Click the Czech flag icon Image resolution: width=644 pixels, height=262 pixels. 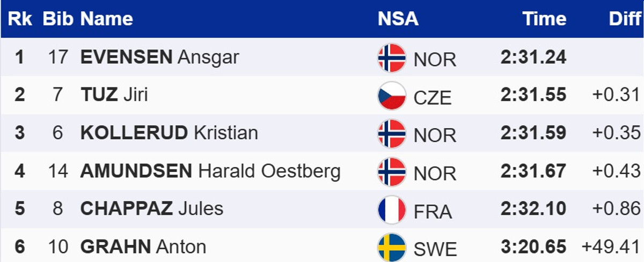(x=392, y=96)
